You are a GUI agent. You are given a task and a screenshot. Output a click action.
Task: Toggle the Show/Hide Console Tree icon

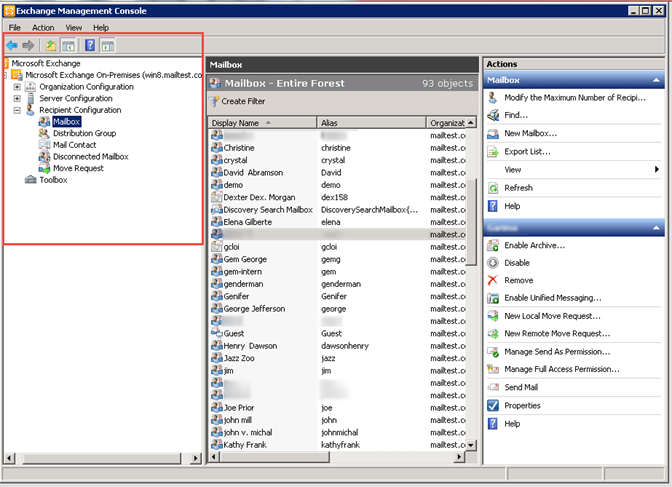pos(68,45)
